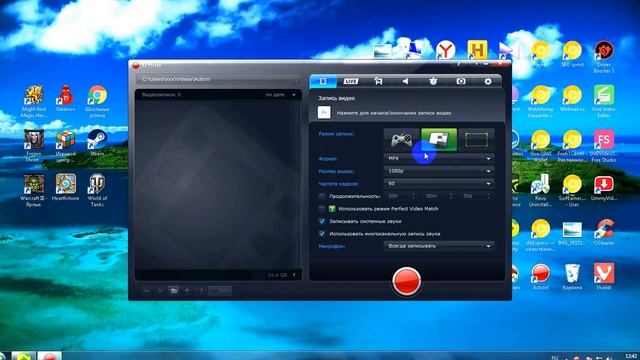Screen dimensions: 640x360
Task: Click the green Perfect Video Match help icon
Action: [332, 209]
